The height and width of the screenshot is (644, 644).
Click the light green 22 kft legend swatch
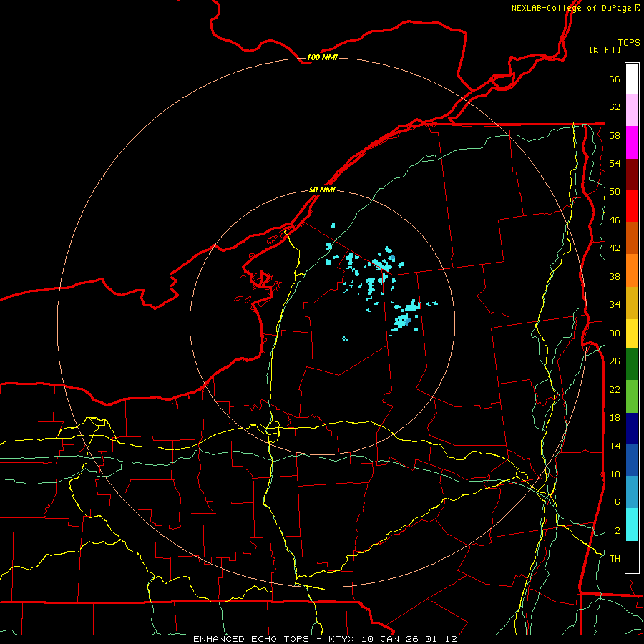coord(632,396)
